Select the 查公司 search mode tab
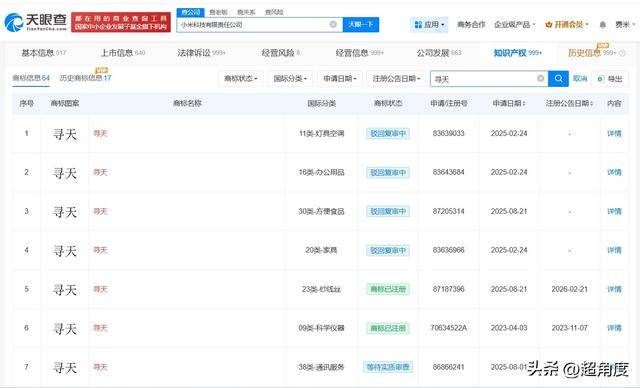The height and width of the screenshot is (388, 640). pyautogui.click(x=191, y=12)
